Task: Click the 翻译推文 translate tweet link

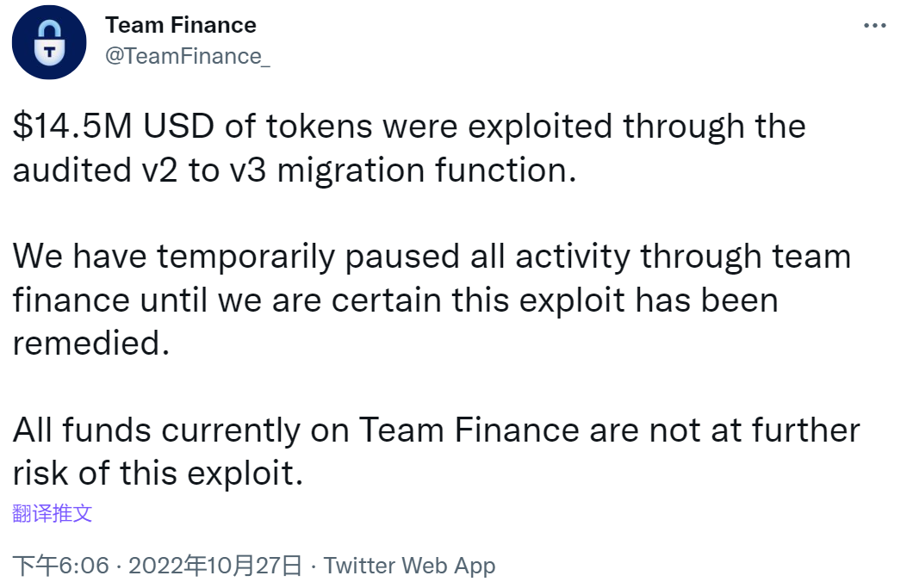Action: point(53,514)
